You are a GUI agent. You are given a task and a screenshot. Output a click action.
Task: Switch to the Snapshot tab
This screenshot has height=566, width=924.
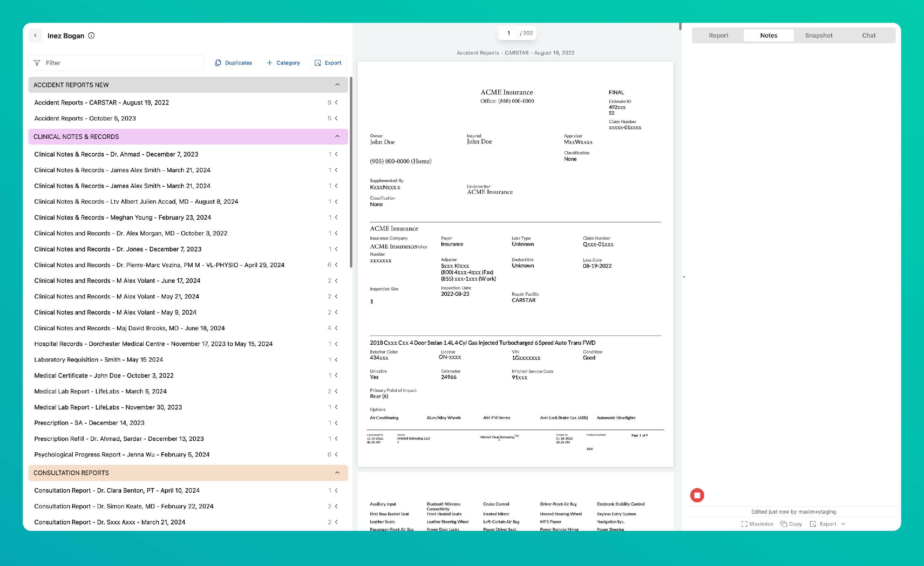pyautogui.click(x=818, y=35)
